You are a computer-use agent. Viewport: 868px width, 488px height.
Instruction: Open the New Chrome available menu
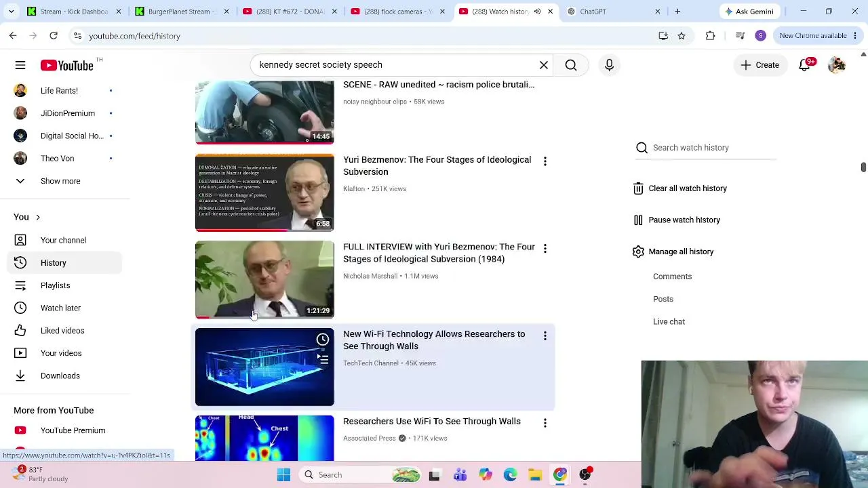coord(818,36)
